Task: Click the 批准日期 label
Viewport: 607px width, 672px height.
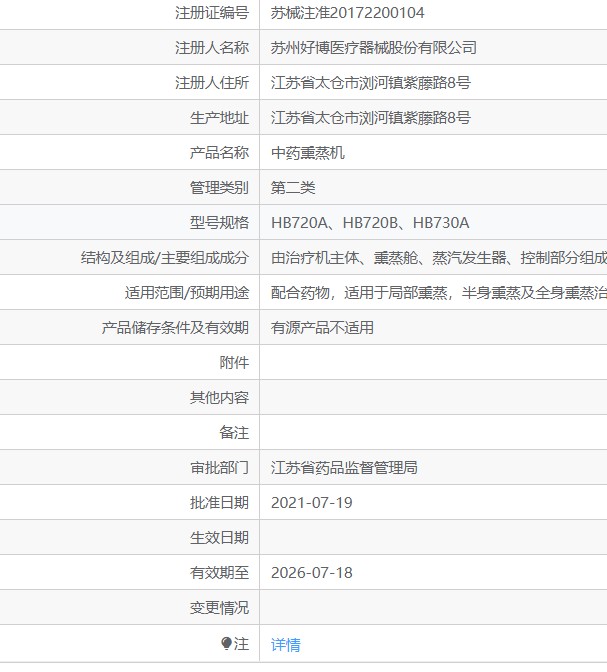Action: [219, 503]
